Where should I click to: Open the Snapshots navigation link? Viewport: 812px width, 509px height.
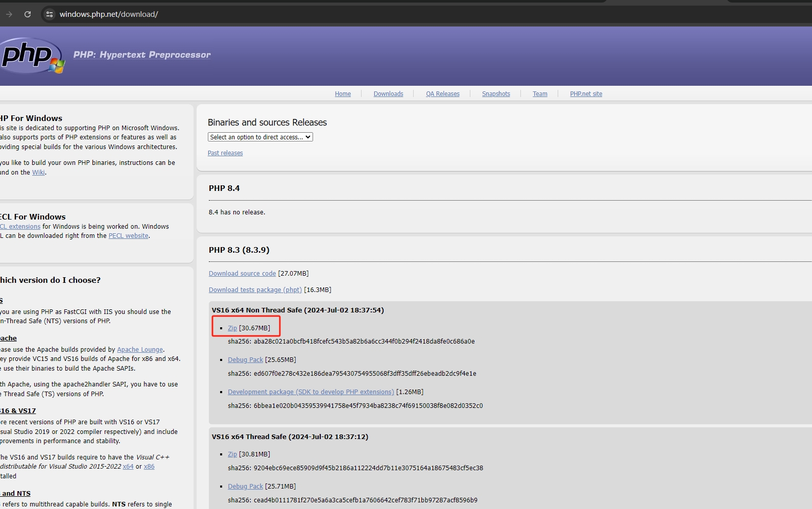496,94
